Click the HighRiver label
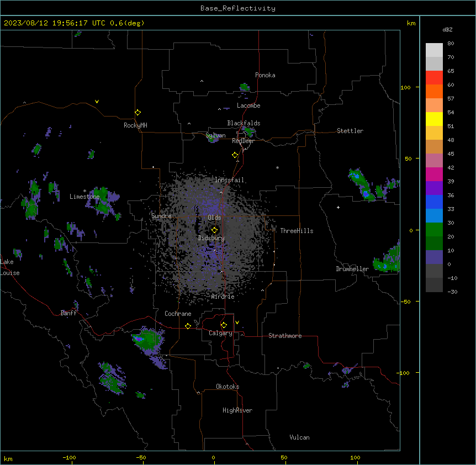The width and height of the screenshot is (476, 465). [237, 410]
